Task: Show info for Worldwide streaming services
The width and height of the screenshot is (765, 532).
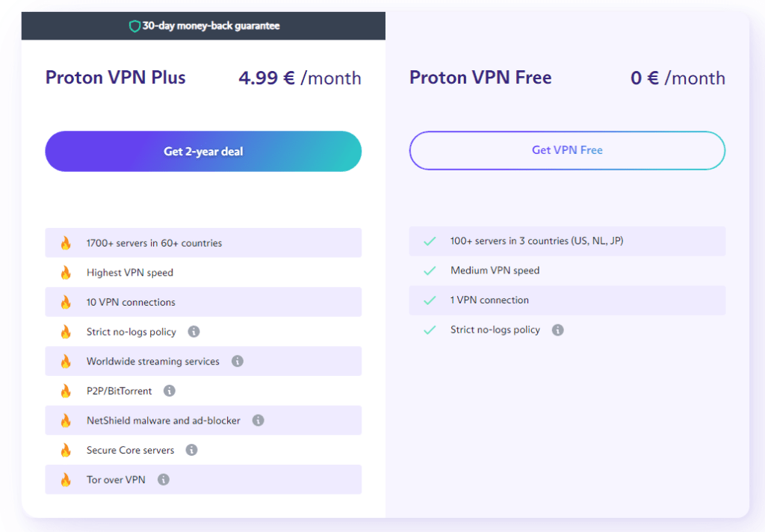Action: (x=237, y=361)
